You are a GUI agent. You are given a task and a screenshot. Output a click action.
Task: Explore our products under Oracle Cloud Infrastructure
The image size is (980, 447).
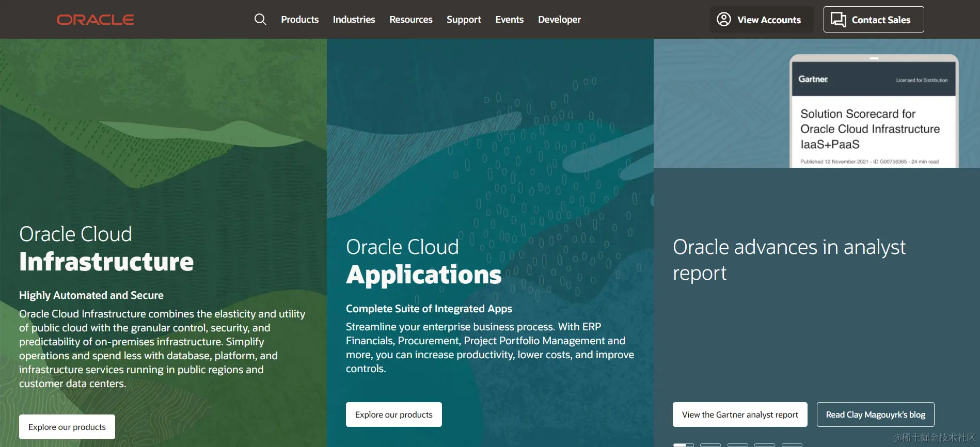coord(67,427)
